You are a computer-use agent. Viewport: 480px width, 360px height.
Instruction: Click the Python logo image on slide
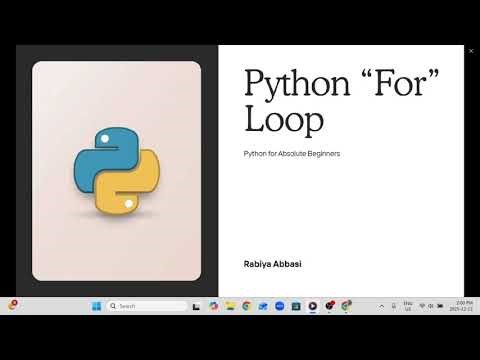click(117, 171)
